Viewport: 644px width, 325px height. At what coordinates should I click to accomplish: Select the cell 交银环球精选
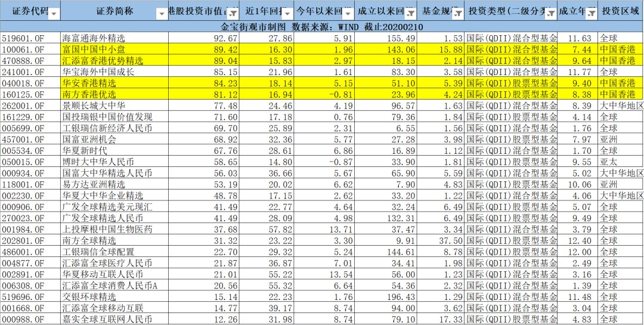click(114, 296)
